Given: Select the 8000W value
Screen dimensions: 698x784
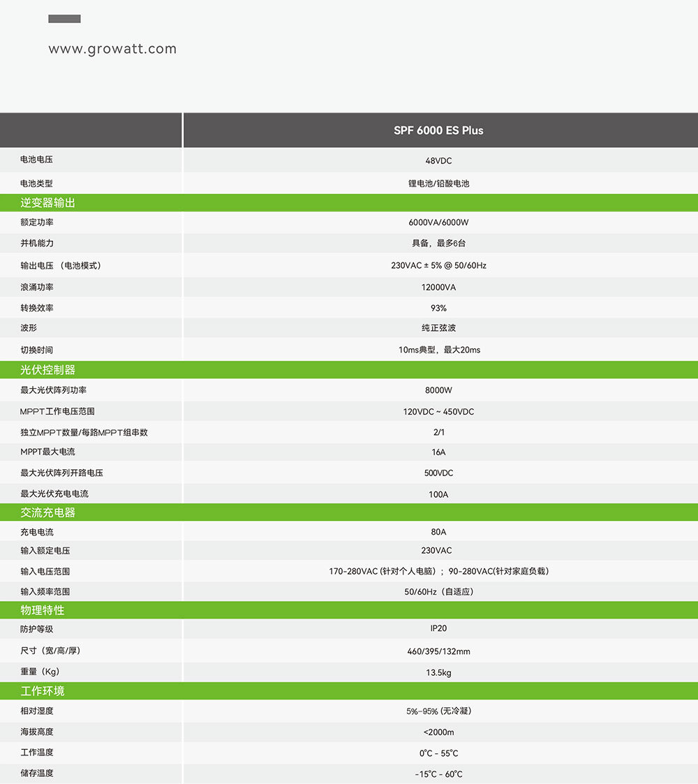Looking at the screenshot, I should click(438, 390).
